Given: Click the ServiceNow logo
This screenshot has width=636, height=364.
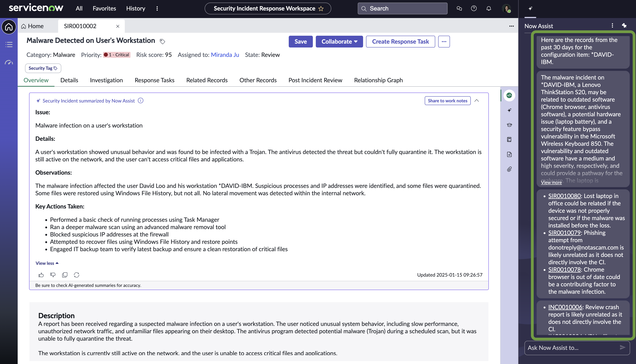Looking at the screenshot, I should click(36, 8).
